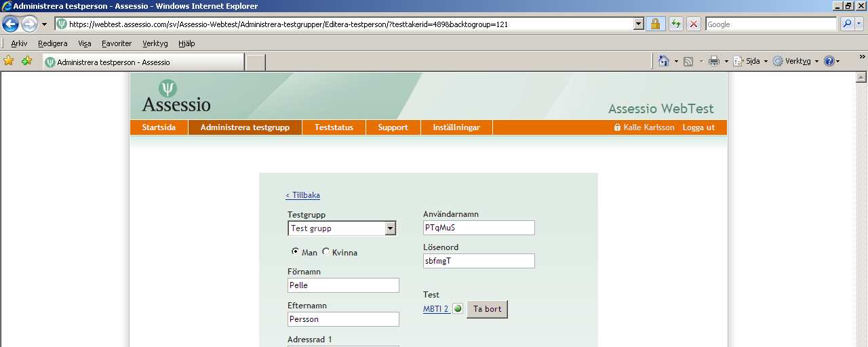Click the security padlock icon in address bar
This screenshot has height=347, width=868.
(654, 24)
